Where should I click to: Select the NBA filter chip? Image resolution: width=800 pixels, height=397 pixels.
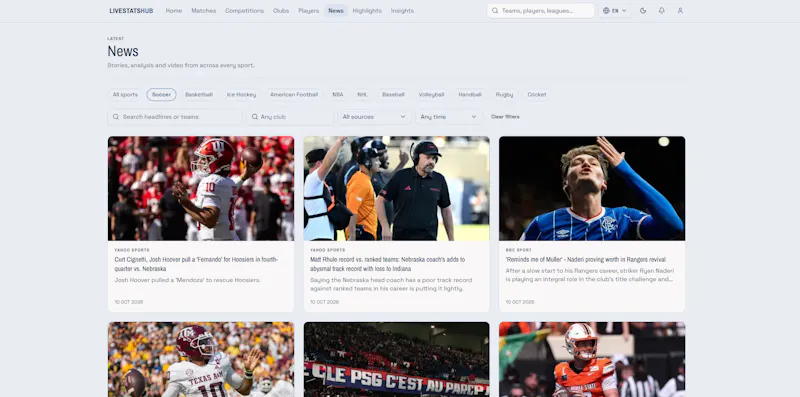(338, 95)
